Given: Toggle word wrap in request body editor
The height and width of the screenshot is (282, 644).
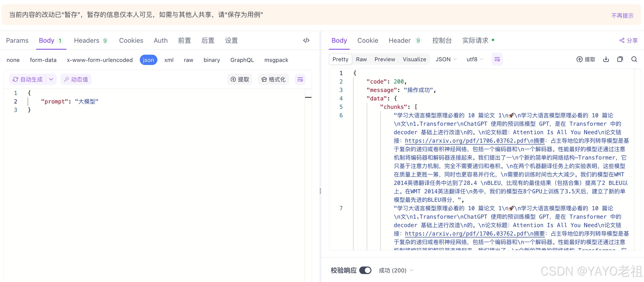Looking at the screenshot, I should tap(300, 79).
